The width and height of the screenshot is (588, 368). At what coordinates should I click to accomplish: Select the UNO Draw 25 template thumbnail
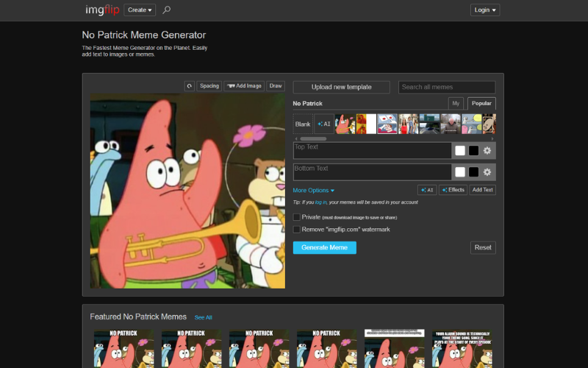click(489, 124)
